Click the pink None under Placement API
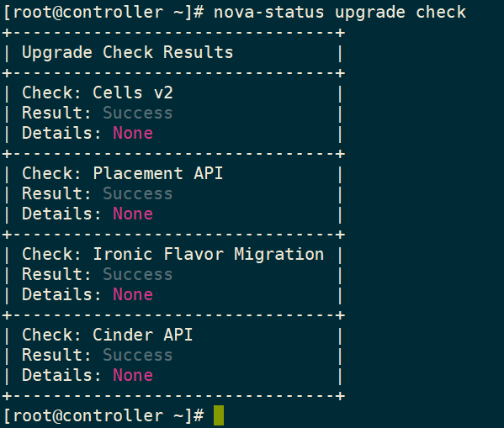504x428 pixels. tap(133, 214)
